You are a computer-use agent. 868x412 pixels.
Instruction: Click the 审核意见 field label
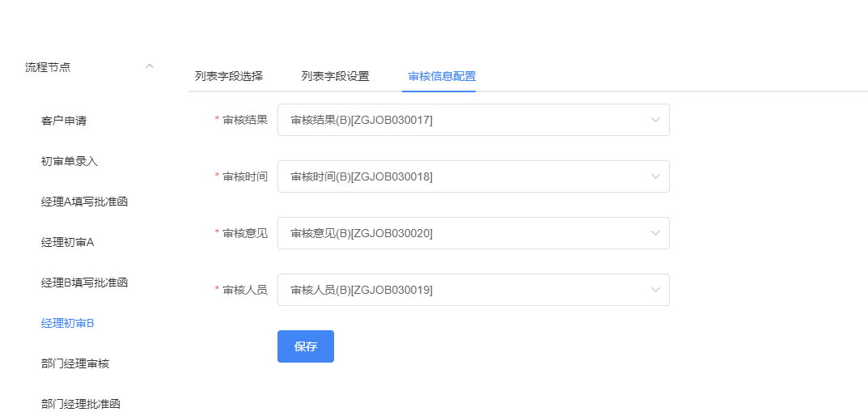pos(245,233)
